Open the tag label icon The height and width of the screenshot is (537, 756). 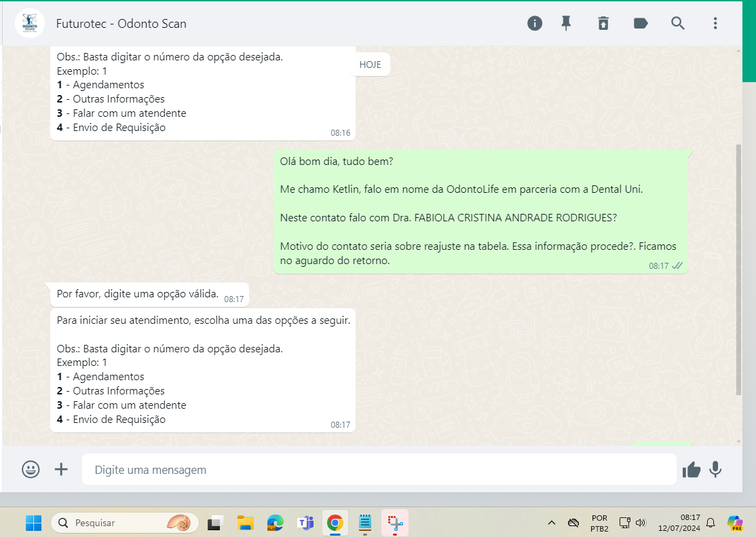click(640, 23)
